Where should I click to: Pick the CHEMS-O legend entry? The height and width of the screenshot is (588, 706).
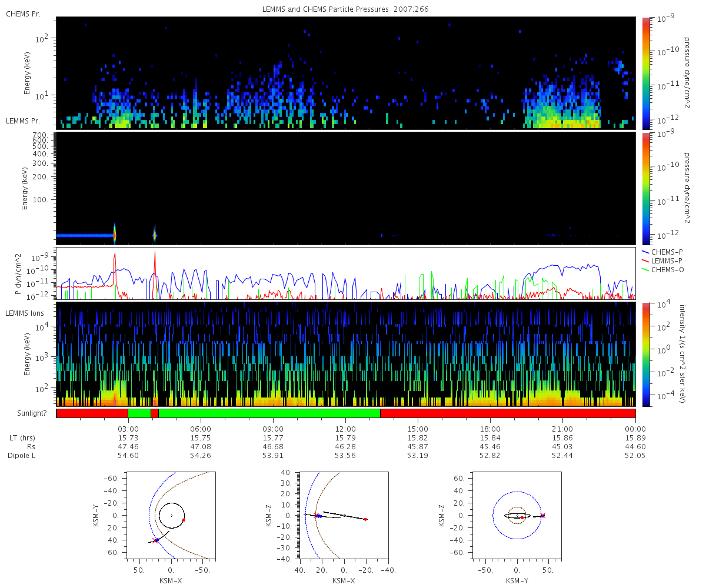click(665, 269)
